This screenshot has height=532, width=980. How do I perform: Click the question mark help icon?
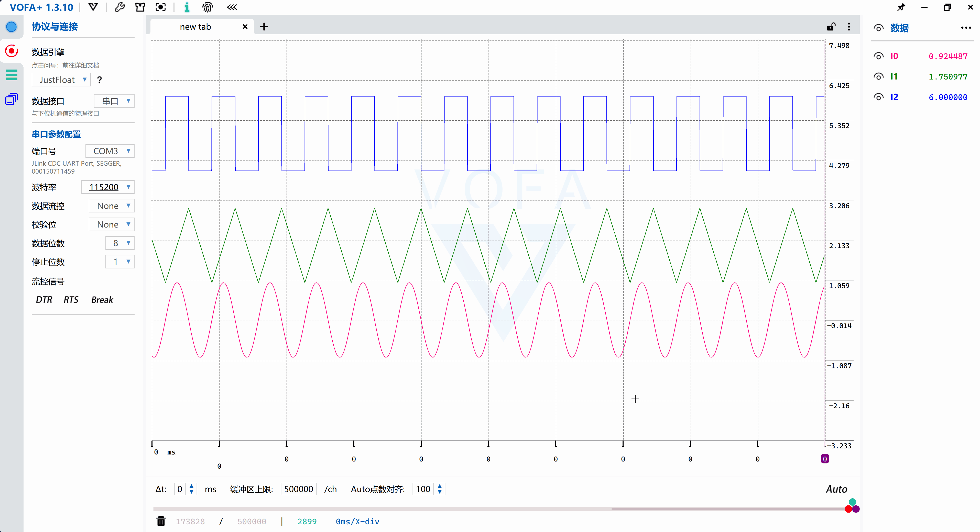[x=100, y=80]
